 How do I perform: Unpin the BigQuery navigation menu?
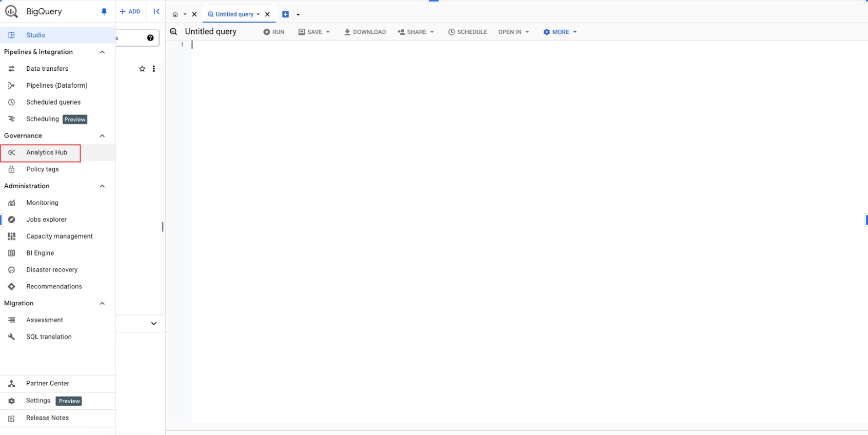pos(104,12)
